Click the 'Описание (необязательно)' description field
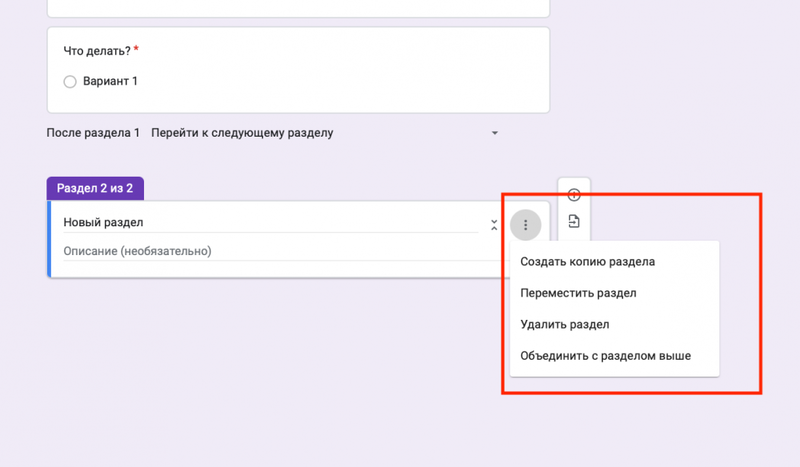The image size is (800, 467). click(x=283, y=251)
